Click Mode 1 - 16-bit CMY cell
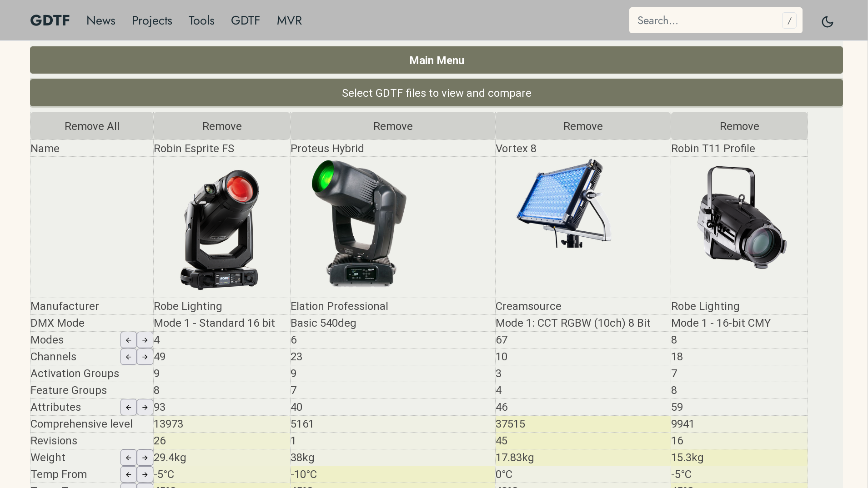The image size is (868, 488). 739,323
